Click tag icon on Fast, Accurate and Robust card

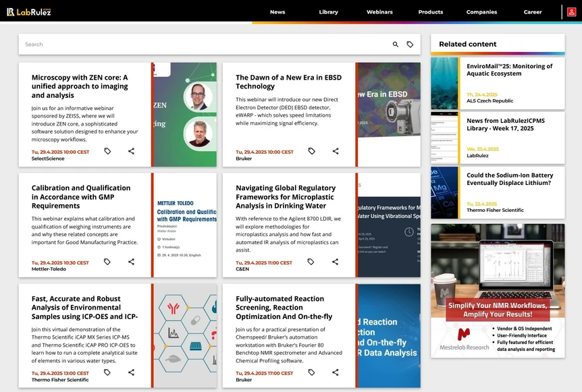pyautogui.click(x=107, y=372)
